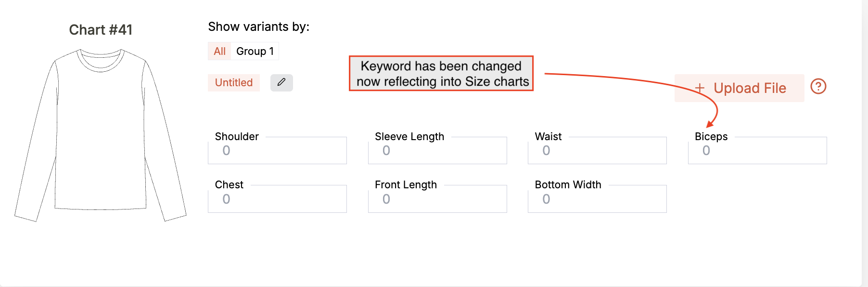The image size is (868, 287).
Task: Select the Waist value field
Action: 597,151
